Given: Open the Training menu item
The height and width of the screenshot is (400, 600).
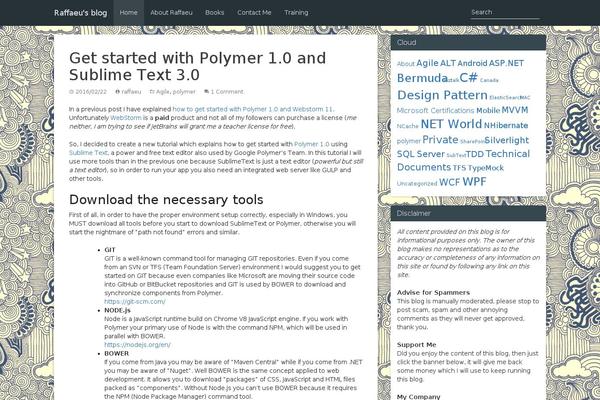Looking at the screenshot, I should pyautogui.click(x=296, y=13).
